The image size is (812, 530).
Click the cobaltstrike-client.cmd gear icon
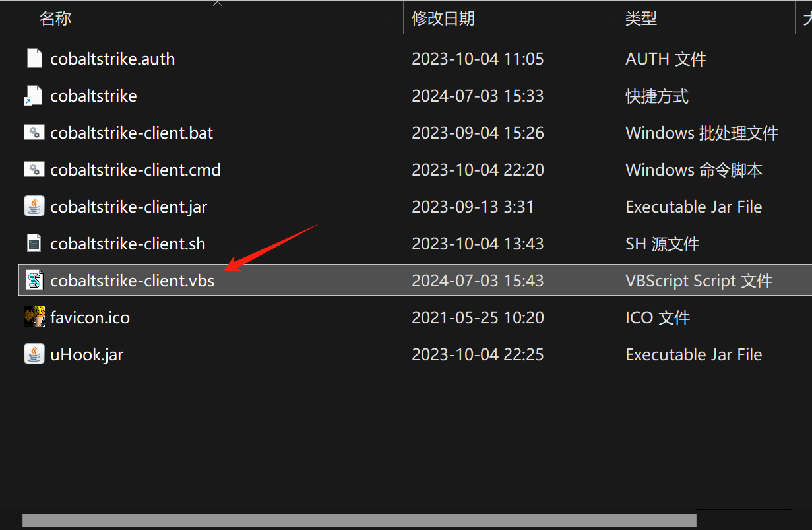tap(34, 170)
